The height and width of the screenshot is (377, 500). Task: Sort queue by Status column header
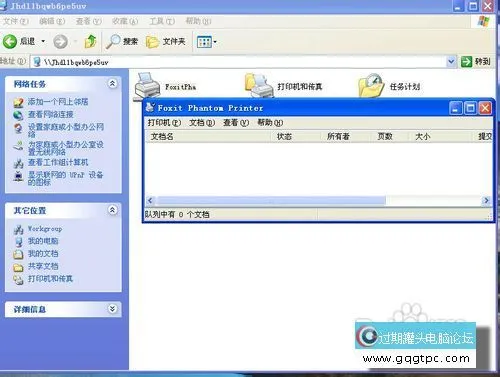295,136
